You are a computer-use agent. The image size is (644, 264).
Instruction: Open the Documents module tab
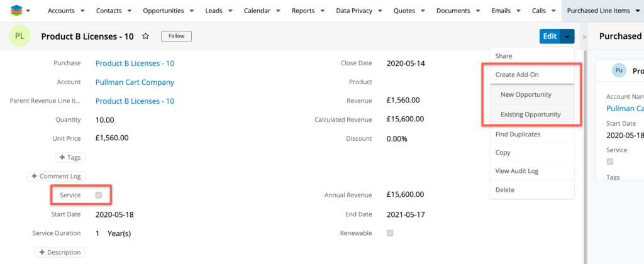(x=453, y=11)
